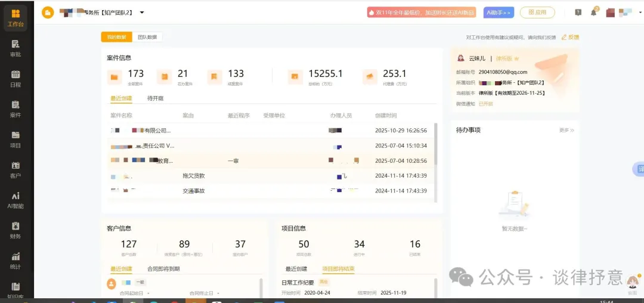Open 客户 (Clients) in the sidebar
The width and height of the screenshot is (644, 303).
click(x=16, y=169)
